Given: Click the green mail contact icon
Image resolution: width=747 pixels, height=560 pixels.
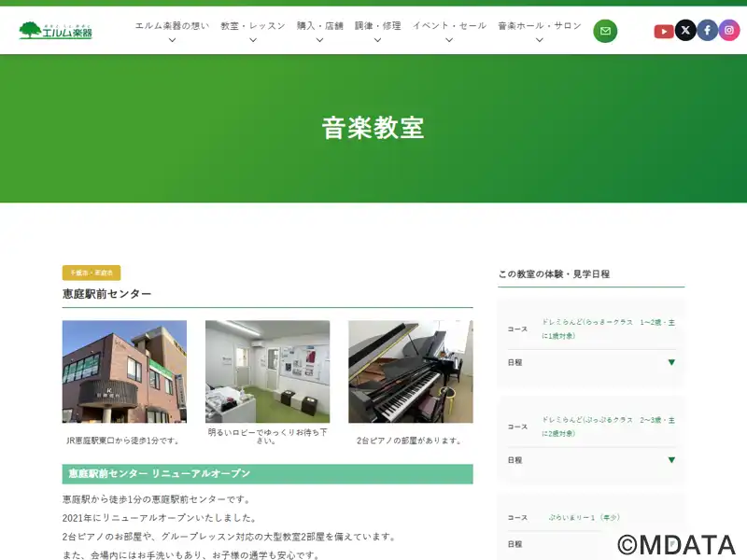Looking at the screenshot, I should (605, 31).
